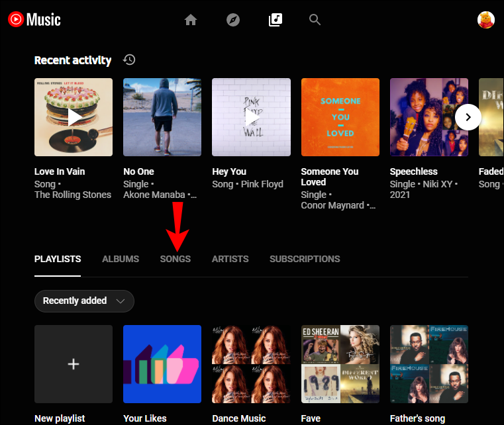Play Love In Vain album thumbnail
Image resolution: width=504 pixels, height=425 pixels.
[74, 117]
